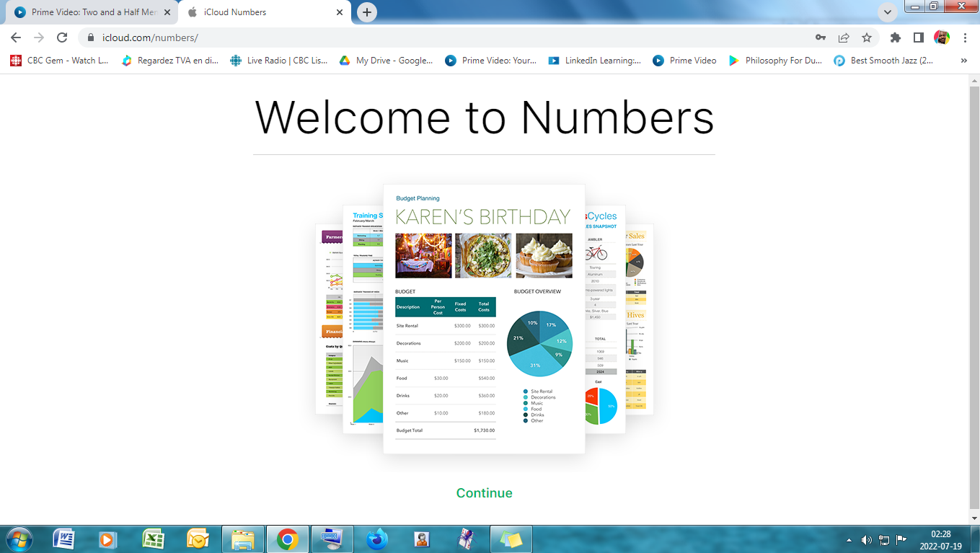This screenshot has width=980, height=553.
Task: Switch to the Prime Video tab
Action: point(90,12)
